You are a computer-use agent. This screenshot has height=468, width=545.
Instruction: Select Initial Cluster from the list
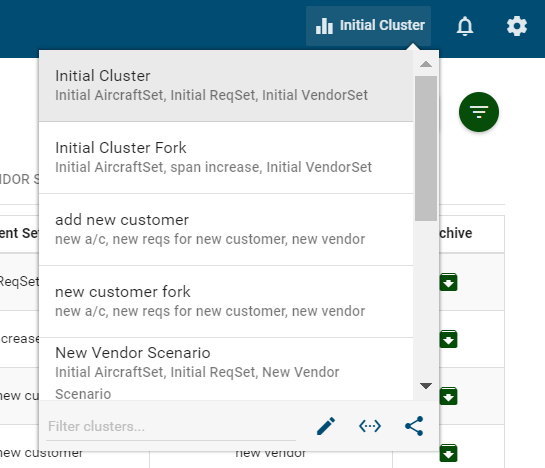click(x=226, y=86)
